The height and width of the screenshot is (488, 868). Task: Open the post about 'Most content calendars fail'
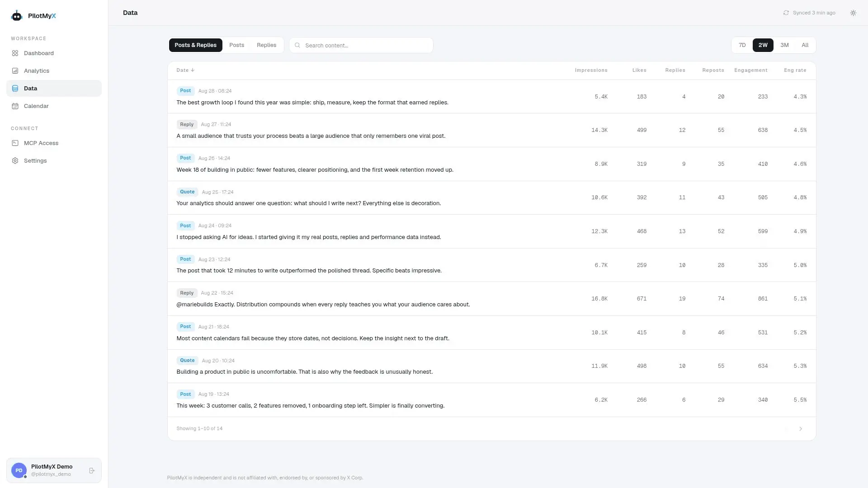click(313, 338)
